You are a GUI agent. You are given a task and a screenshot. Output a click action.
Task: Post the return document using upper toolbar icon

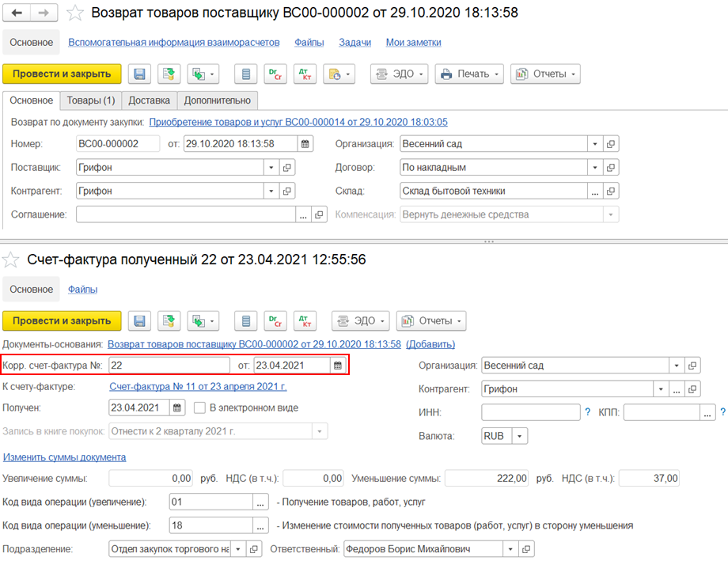(x=169, y=74)
